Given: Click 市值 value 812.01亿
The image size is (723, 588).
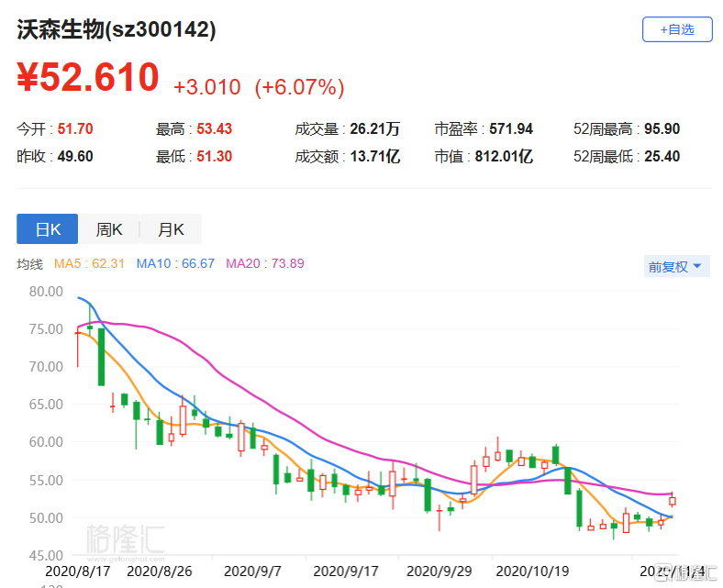Looking at the screenshot, I should [x=504, y=156].
